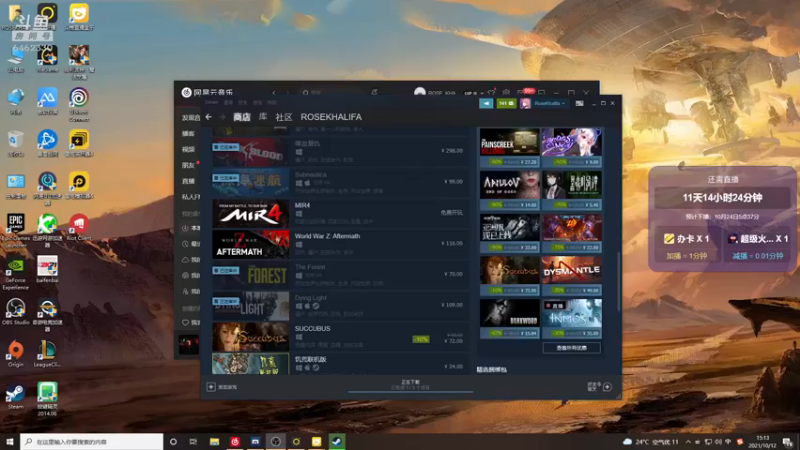
Task: Open ROSEKHALIFA profile tab in Steam
Action: 331,117
